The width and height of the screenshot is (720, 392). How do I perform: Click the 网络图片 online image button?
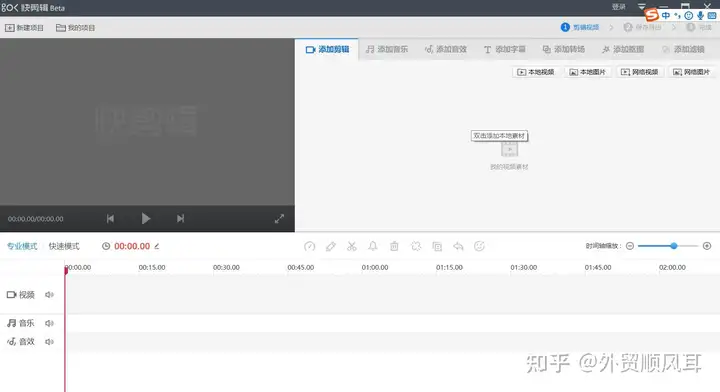pyautogui.click(x=691, y=72)
